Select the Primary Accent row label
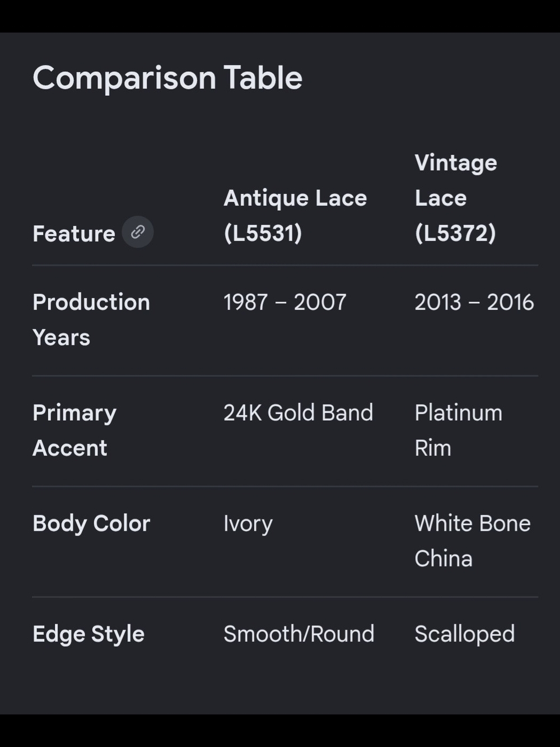 (74, 430)
